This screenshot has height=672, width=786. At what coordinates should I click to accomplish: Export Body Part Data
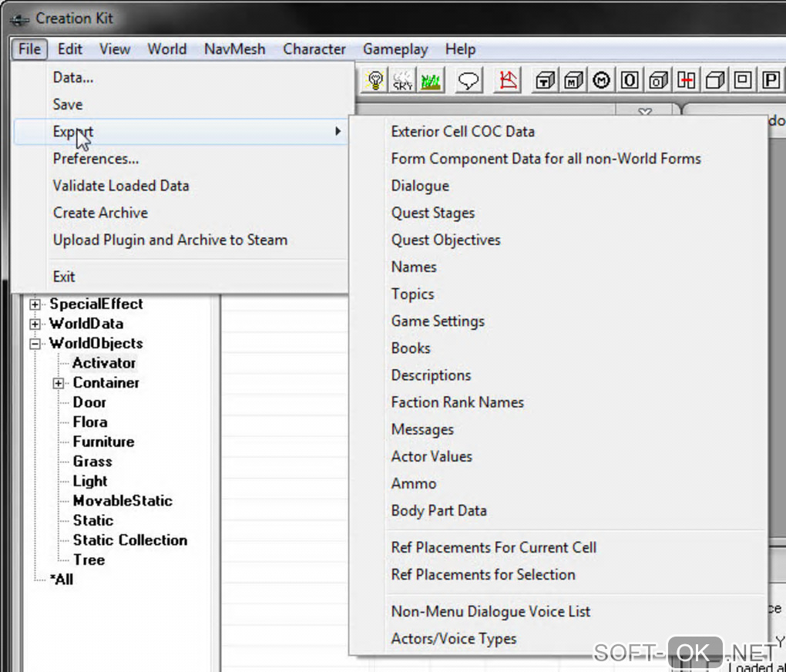click(559, 510)
